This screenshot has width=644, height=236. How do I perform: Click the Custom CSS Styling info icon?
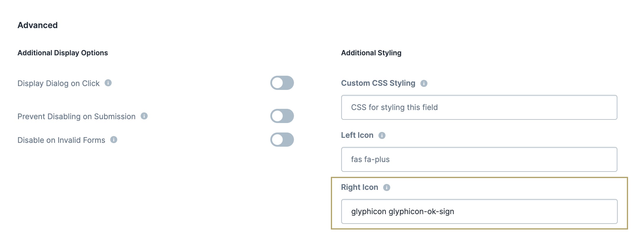click(x=424, y=83)
